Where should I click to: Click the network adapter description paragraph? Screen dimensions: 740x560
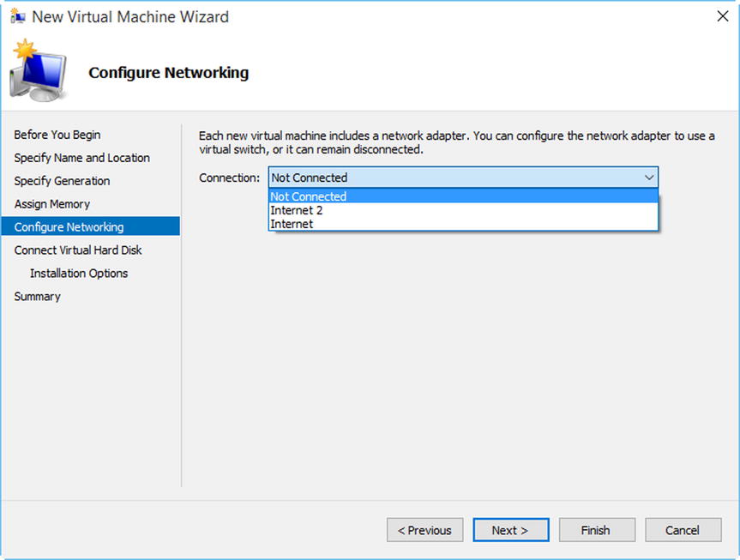pyautogui.click(x=456, y=142)
